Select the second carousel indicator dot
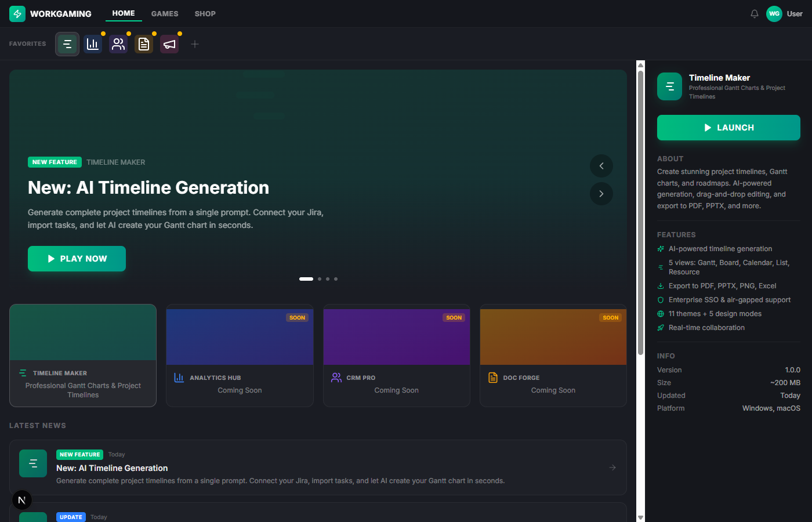 319,279
